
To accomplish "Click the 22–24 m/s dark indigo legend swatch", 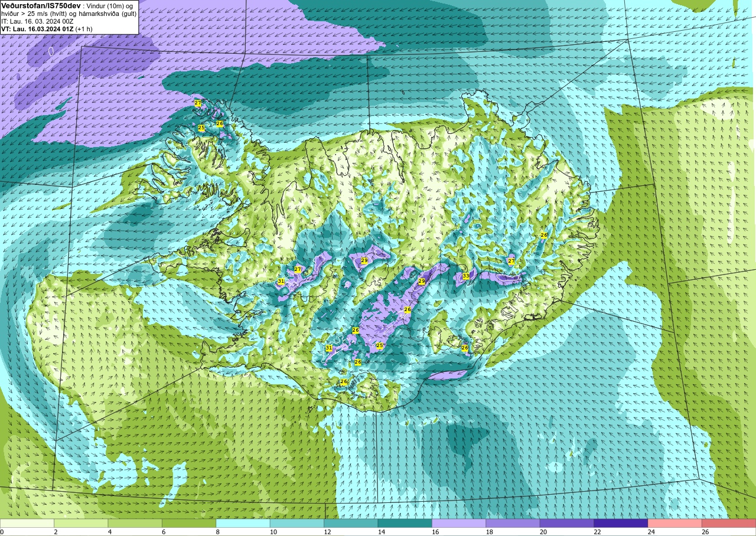I will pyautogui.click(x=621, y=523).
